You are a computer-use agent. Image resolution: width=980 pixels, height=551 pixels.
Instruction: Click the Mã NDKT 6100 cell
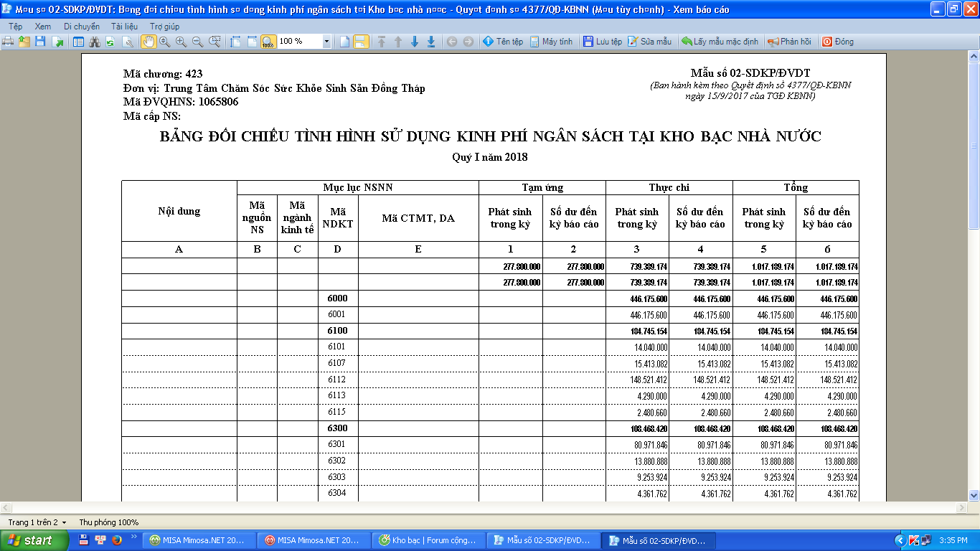(x=339, y=331)
